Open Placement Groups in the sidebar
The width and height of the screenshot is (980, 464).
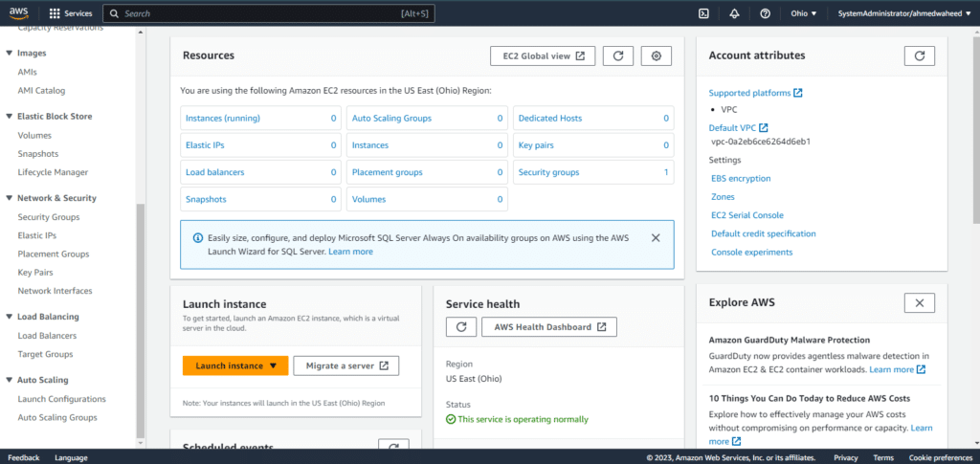[54, 254]
